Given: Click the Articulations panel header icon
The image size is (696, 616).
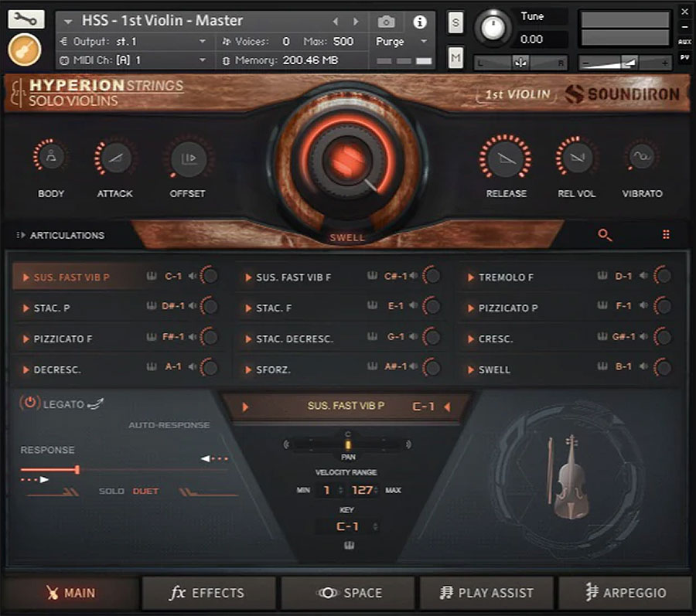Looking at the screenshot, I should click(20, 235).
